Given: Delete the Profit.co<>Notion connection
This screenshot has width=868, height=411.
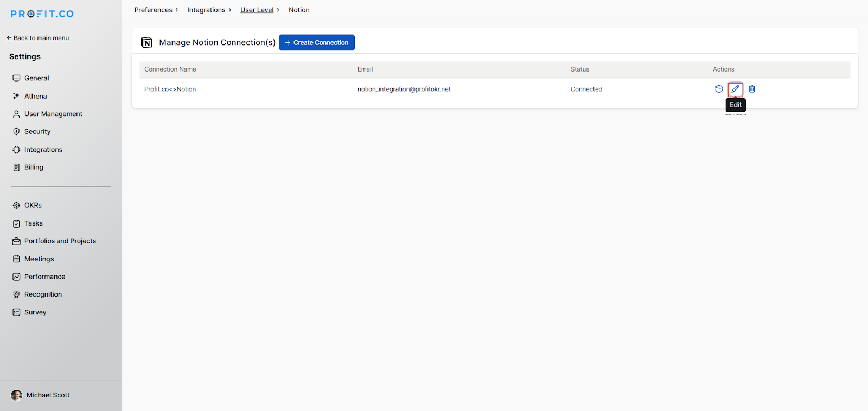Looking at the screenshot, I should (752, 89).
